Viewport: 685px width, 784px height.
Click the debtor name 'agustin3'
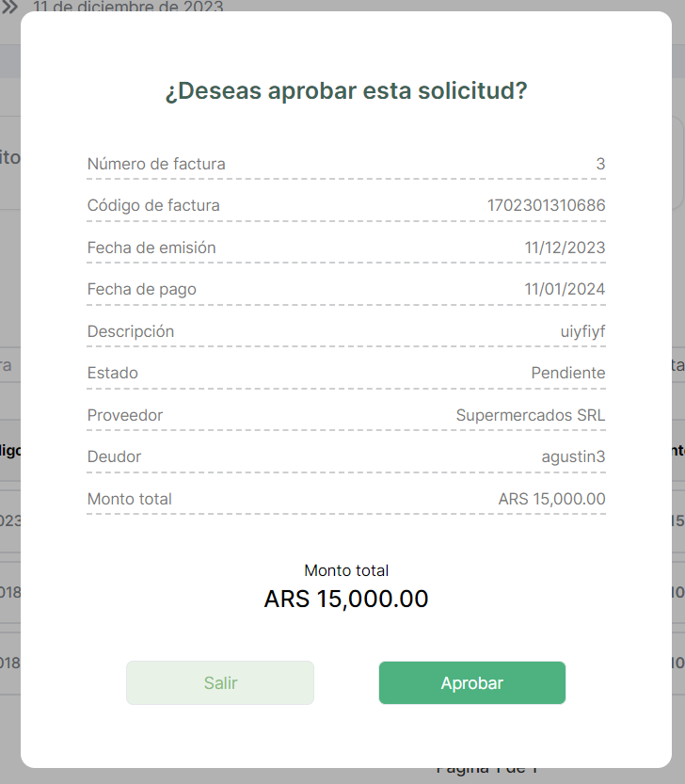point(573,456)
